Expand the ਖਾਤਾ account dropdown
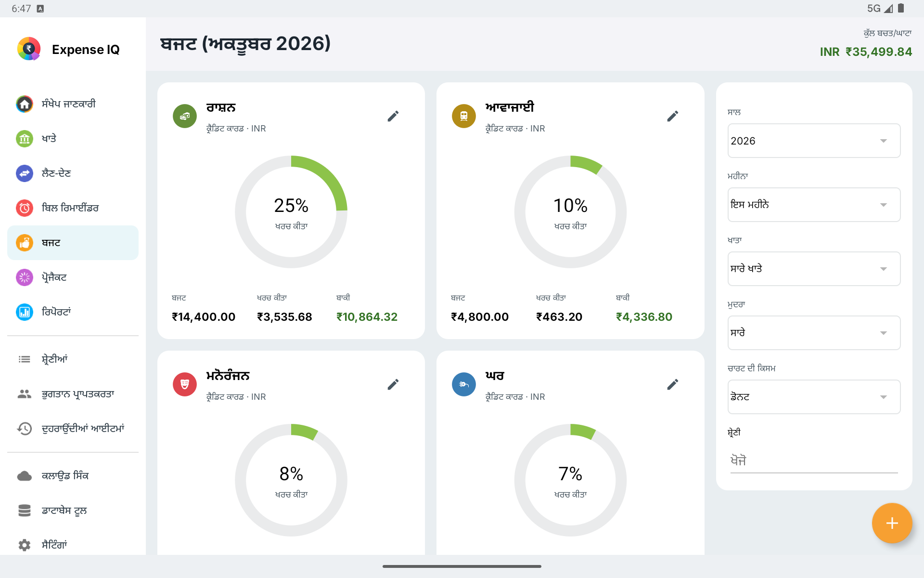The width and height of the screenshot is (924, 578). pyautogui.click(x=814, y=269)
